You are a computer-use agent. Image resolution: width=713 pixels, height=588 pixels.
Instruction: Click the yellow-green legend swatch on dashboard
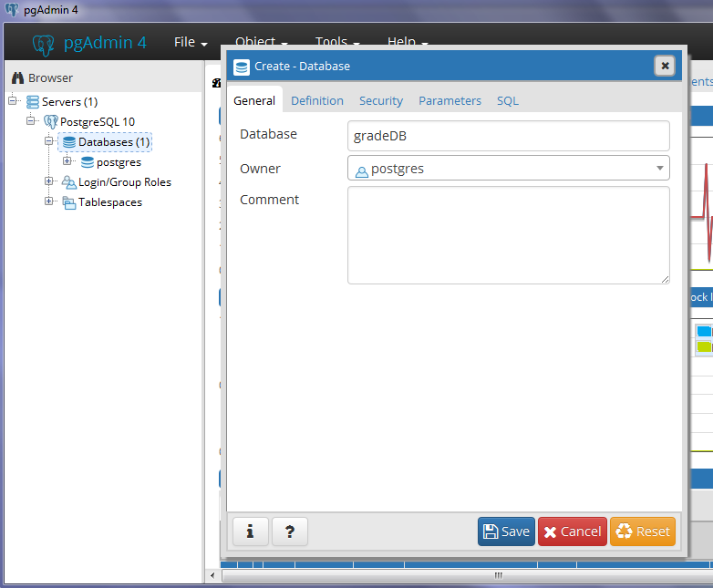pyautogui.click(x=704, y=346)
